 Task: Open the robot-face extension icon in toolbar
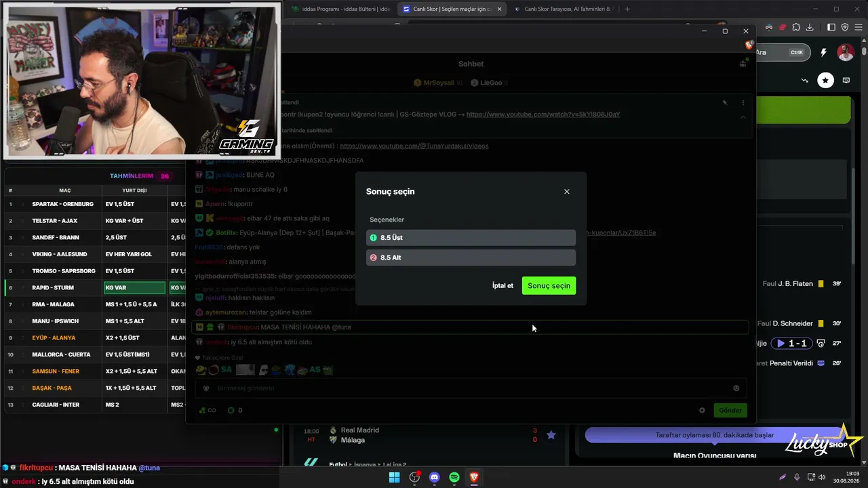pos(770,27)
